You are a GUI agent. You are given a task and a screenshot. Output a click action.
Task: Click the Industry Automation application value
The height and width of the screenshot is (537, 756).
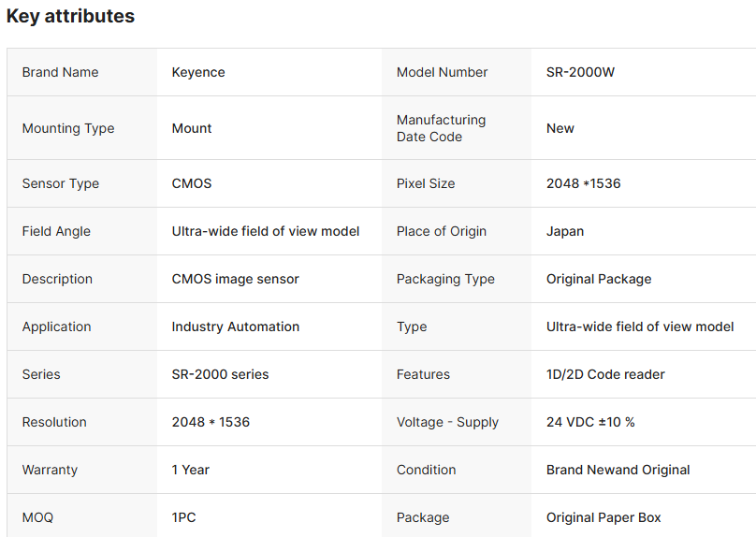point(236,327)
